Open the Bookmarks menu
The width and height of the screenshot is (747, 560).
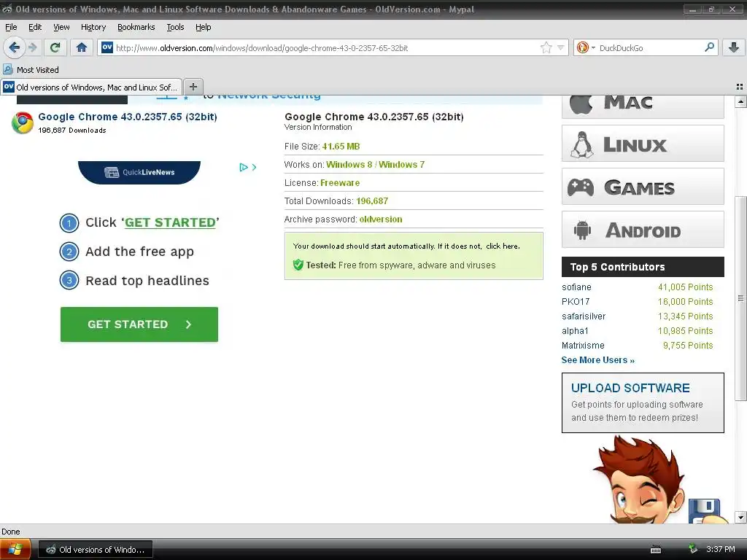[136, 27]
